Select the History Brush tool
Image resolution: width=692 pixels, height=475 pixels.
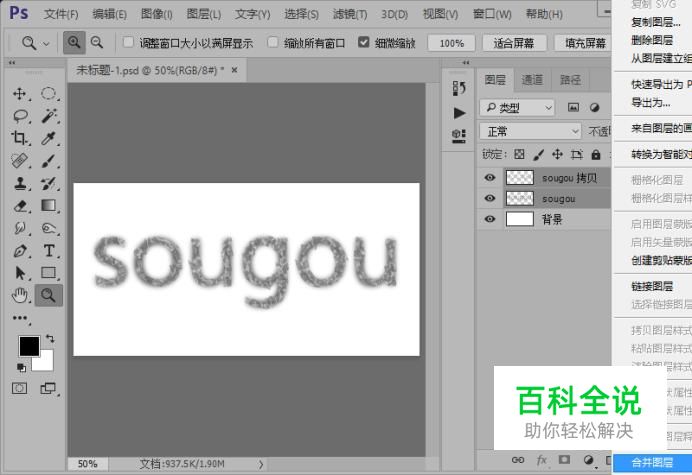[x=48, y=183]
